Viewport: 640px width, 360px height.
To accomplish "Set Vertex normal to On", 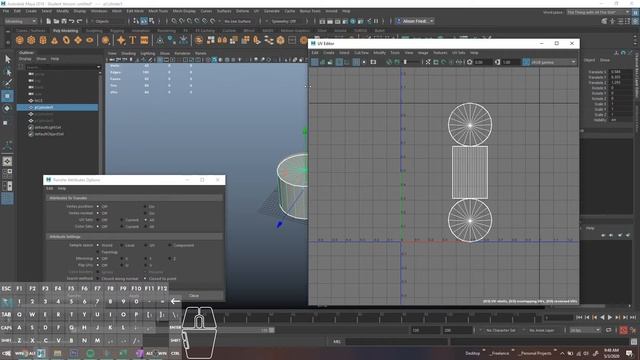I will [x=146, y=213].
